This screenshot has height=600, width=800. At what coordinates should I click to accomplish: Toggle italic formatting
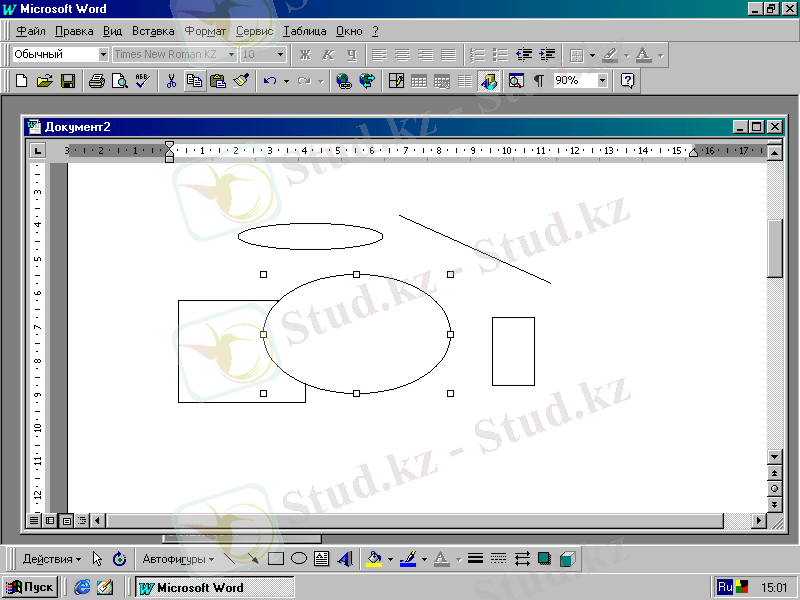pos(328,55)
